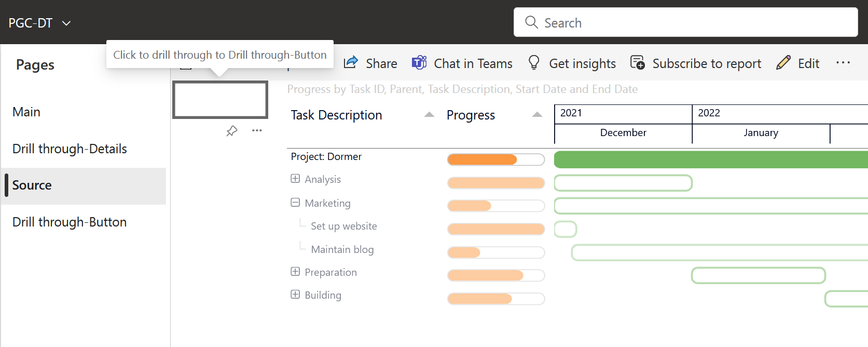868x347 pixels.
Task: Pin the visual using the pin icon
Action: pos(232,131)
